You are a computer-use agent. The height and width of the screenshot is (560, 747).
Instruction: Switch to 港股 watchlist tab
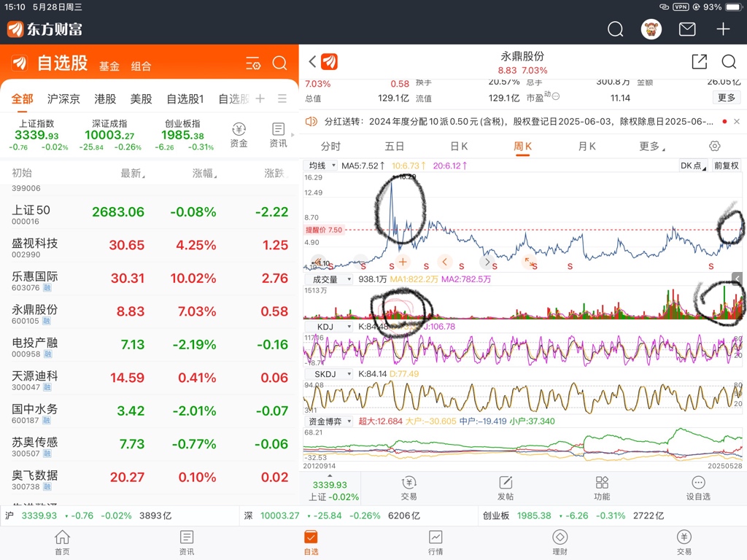pyautogui.click(x=105, y=98)
